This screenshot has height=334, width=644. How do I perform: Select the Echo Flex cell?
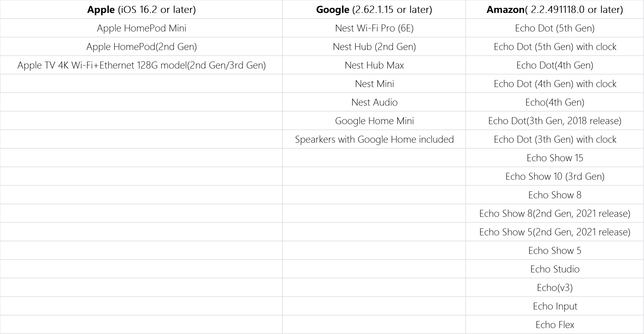[x=555, y=325]
